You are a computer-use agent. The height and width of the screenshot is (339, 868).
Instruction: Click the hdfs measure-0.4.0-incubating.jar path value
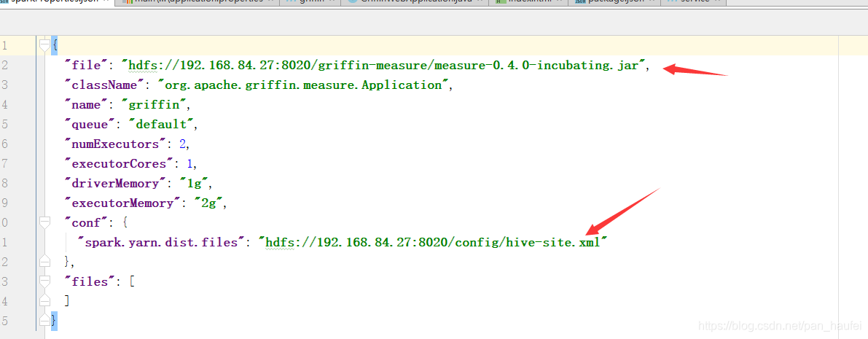click(385, 66)
